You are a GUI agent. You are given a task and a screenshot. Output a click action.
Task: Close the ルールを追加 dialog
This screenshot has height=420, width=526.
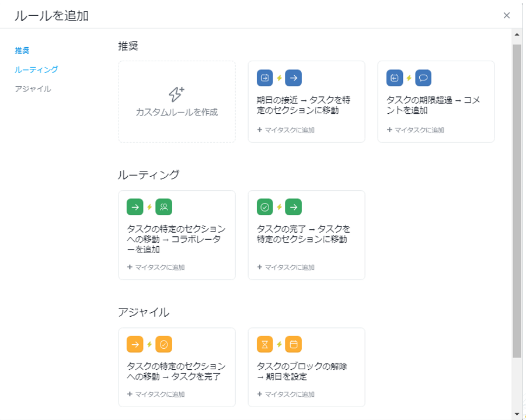pos(507,15)
